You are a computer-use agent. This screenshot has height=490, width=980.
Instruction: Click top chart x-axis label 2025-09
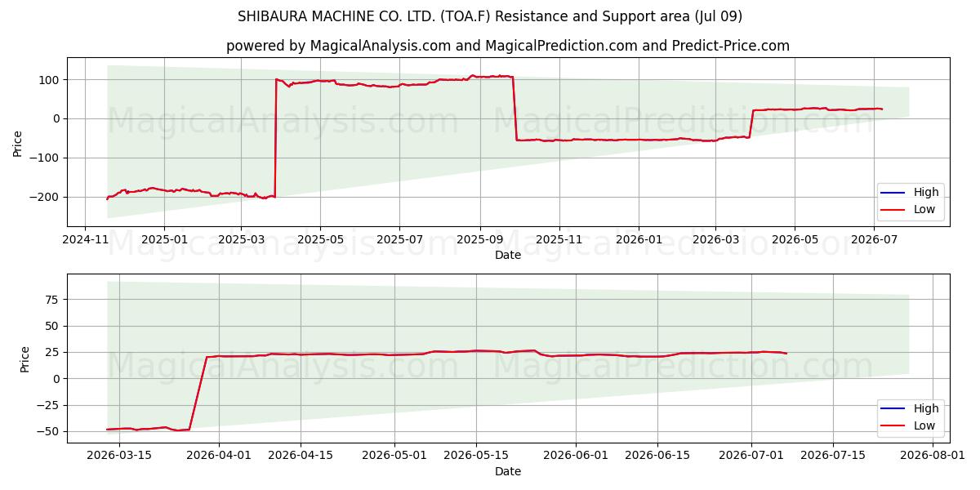(x=479, y=240)
